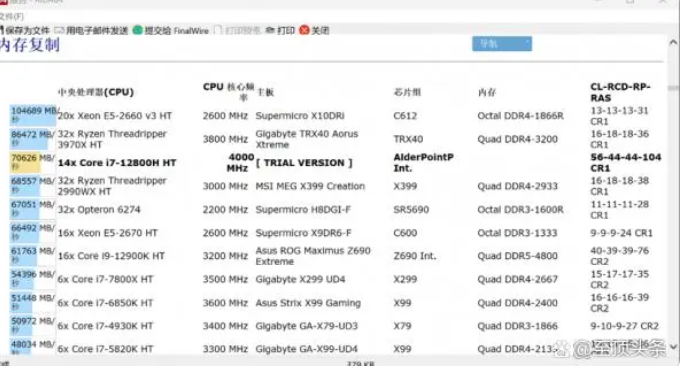Click 6x Core i7-5820K HT entry
This screenshot has height=366, width=680.
click(x=105, y=349)
